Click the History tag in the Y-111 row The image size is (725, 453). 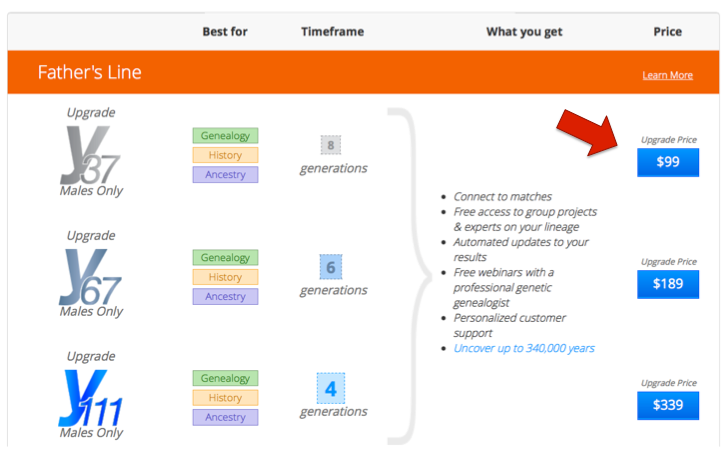click(x=225, y=398)
